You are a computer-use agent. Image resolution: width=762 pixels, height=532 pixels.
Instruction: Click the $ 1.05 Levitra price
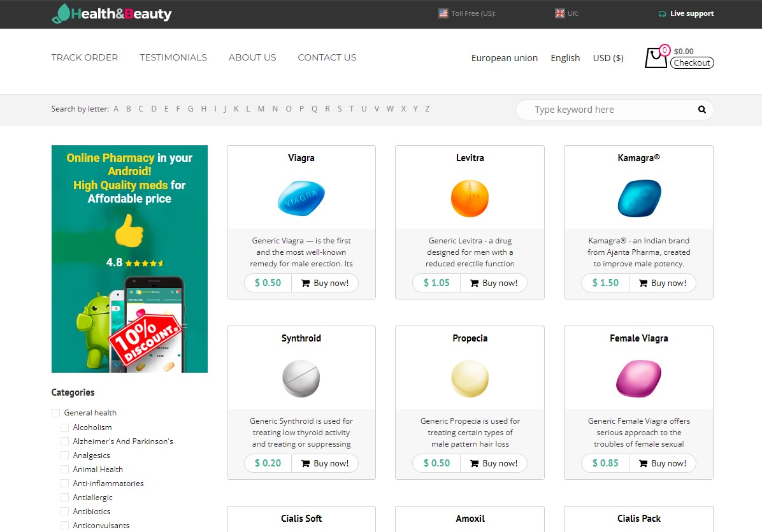click(x=436, y=283)
